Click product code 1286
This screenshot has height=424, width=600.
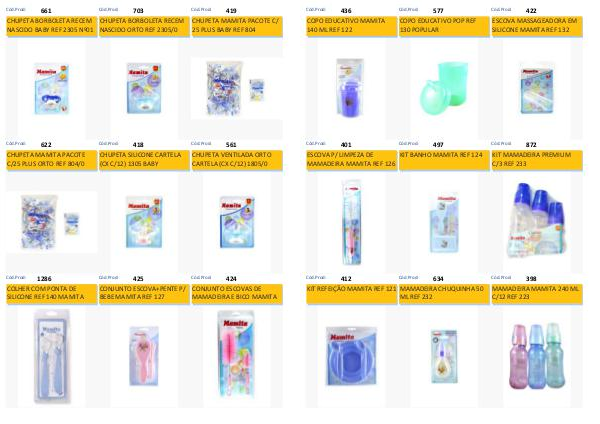[44, 279]
